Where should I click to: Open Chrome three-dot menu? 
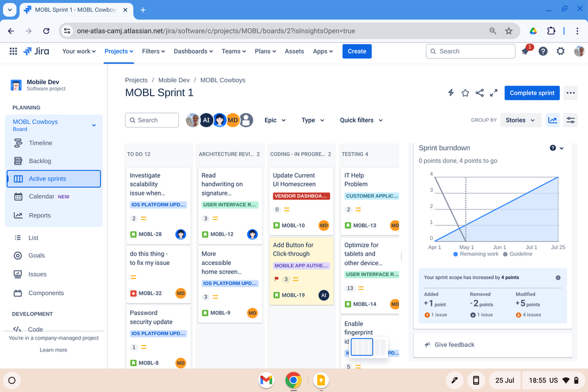[x=577, y=31]
